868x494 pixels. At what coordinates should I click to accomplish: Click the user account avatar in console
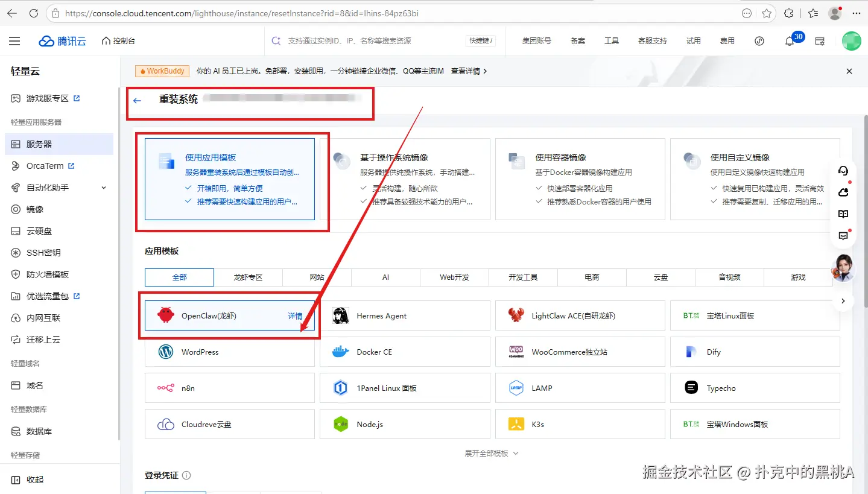tap(852, 41)
